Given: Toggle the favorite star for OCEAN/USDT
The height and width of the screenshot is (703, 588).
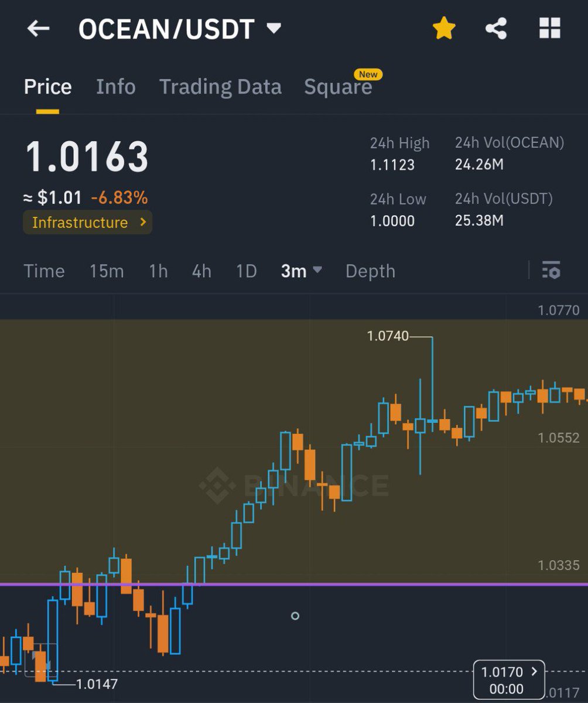Looking at the screenshot, I should click(x=444, y=28).
